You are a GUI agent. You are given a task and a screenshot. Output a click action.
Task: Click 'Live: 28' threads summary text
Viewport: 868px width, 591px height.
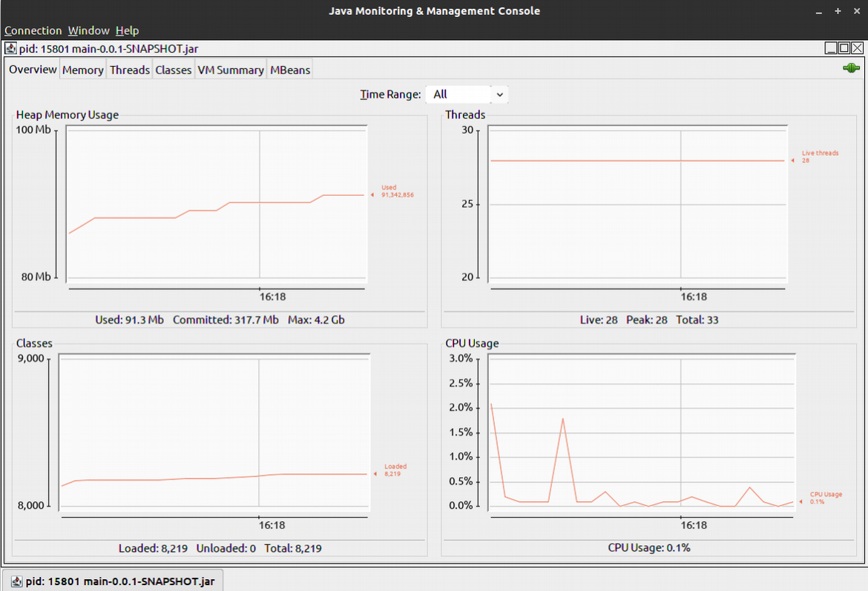pos(599,320)
